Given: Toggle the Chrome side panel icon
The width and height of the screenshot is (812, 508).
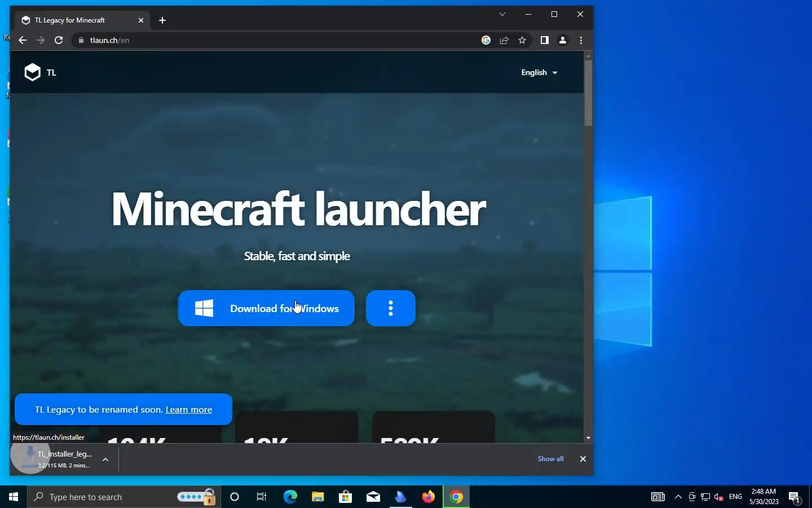Looking at the screenshot, I should (x=544, y=40).
